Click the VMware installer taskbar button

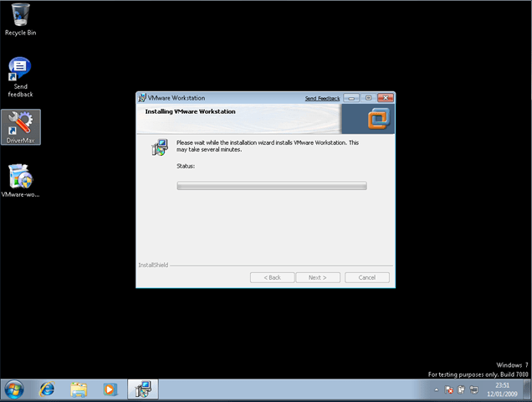(x=142, y=389)
